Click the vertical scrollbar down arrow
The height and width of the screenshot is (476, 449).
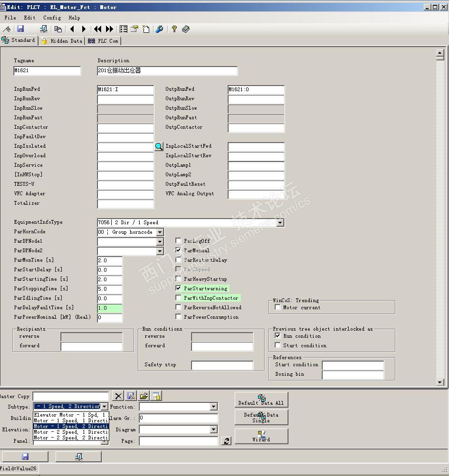[440, 382]
